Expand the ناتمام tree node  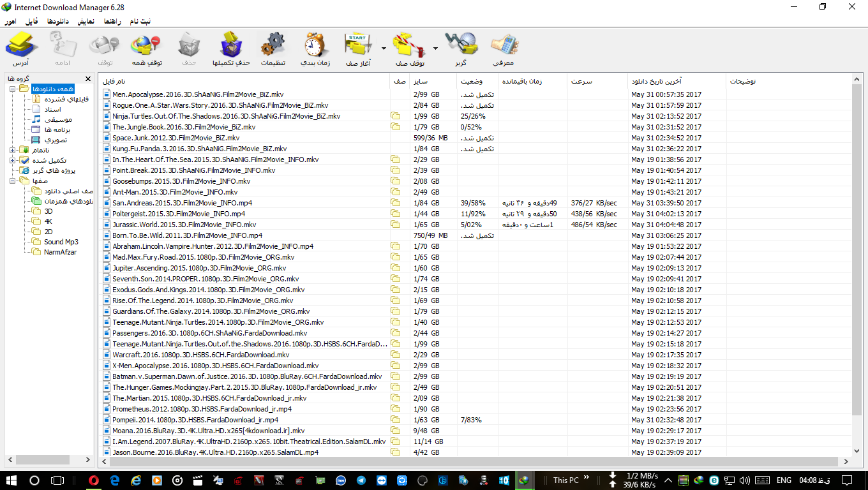pos(13,150)
